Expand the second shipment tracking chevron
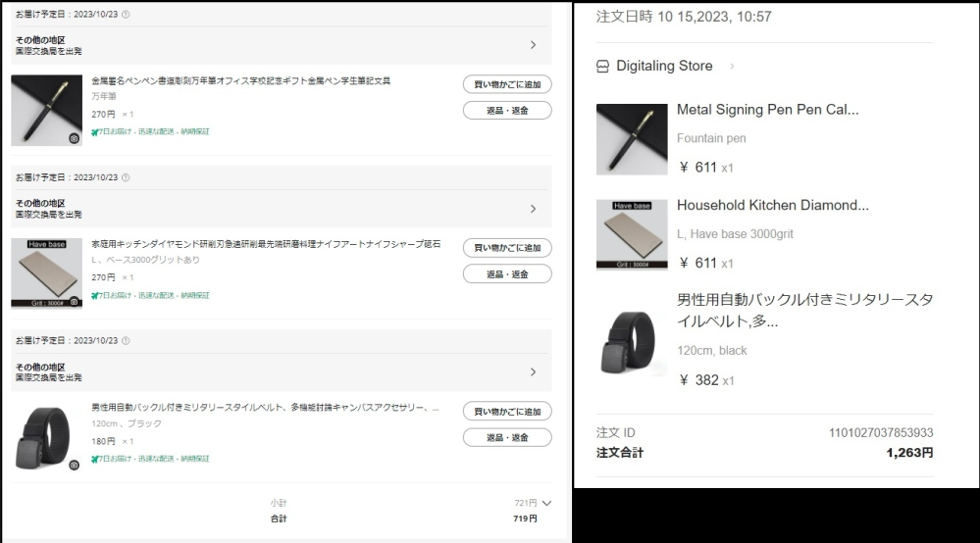 click(533, 209)
